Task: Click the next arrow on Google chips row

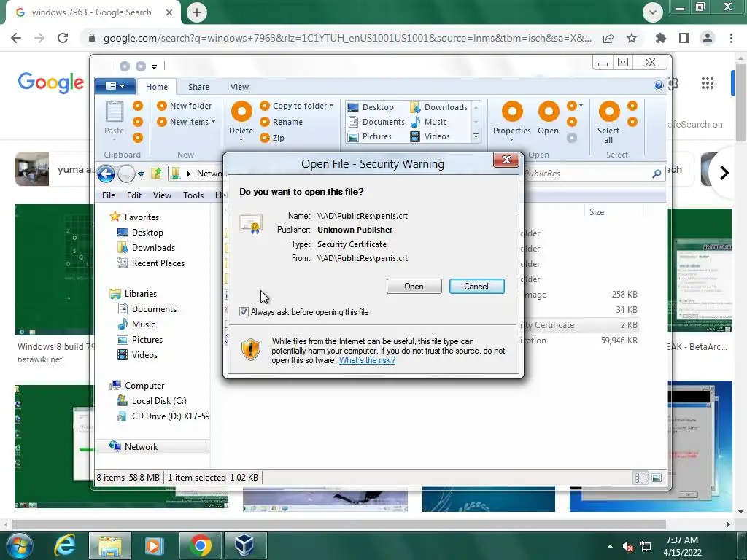Action: pos(724,172)
